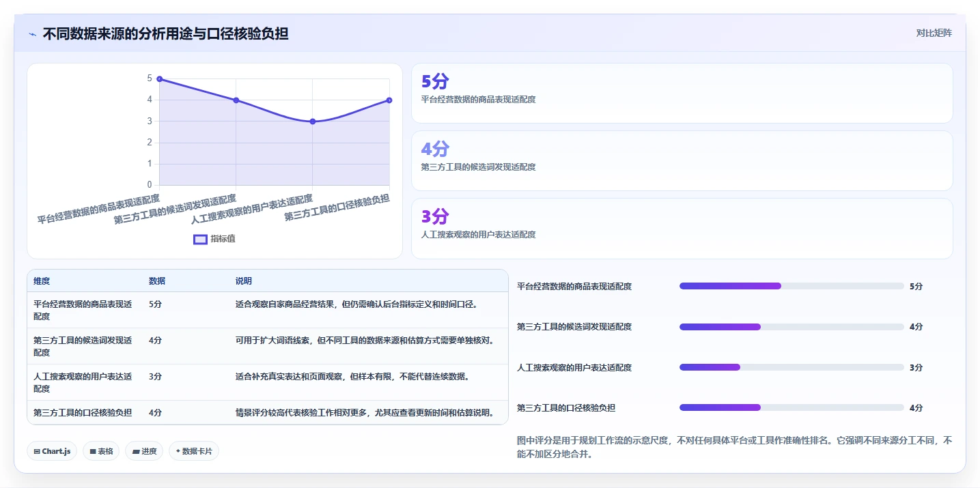Click the 数据卡片 tag

tap(194, 451)
